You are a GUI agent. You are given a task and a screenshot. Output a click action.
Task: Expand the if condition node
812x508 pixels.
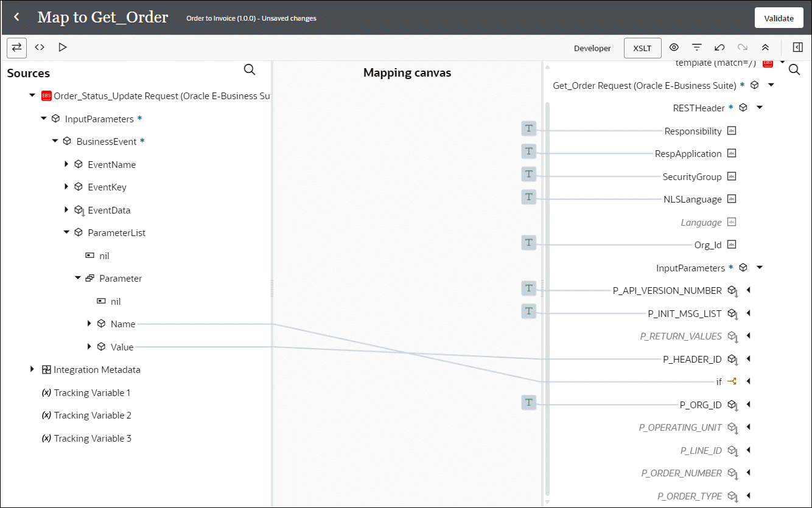pyautogui.click(x=748, y=381)
